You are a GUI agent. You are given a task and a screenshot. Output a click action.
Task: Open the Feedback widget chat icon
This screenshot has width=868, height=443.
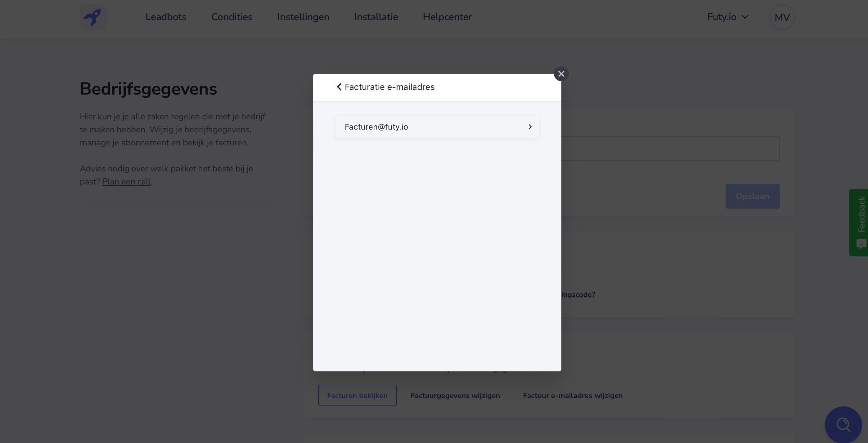pyautogui.click(x=861, y=243)
